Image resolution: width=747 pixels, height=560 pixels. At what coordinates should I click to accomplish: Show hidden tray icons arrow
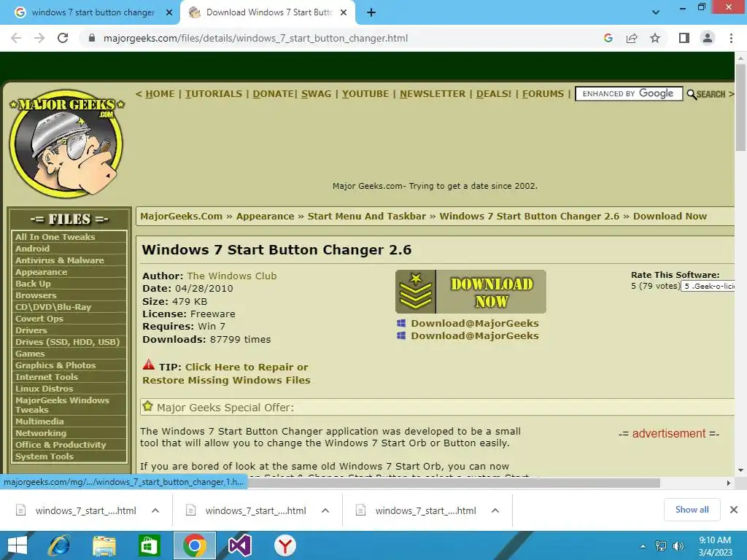point(643,546)
